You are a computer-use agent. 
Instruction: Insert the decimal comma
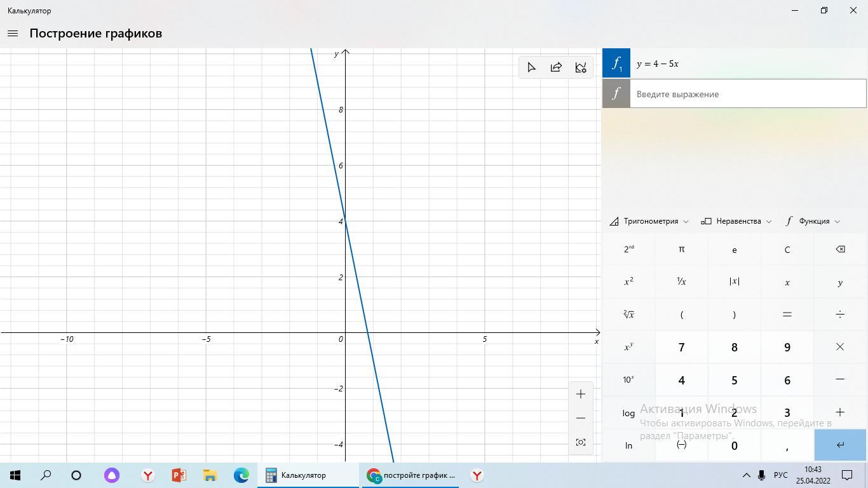tap(787, 445)
